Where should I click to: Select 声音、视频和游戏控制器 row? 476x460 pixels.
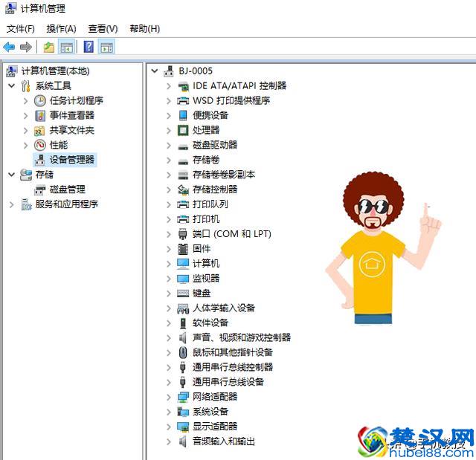coord(242,337)
